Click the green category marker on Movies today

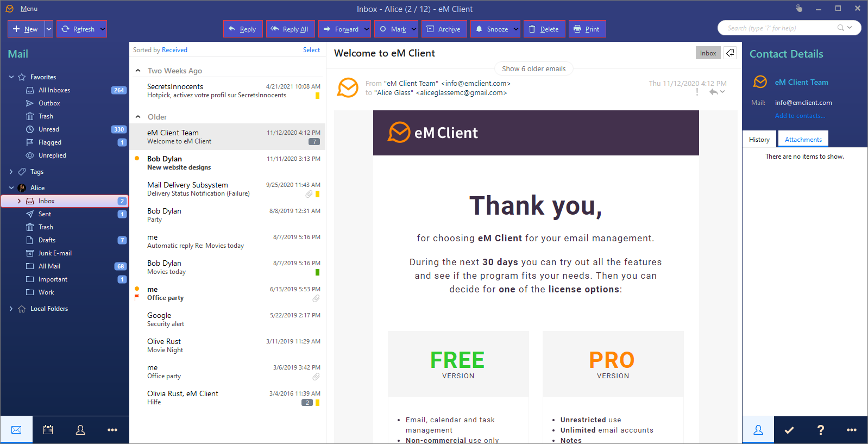click(x=317, y=272)
